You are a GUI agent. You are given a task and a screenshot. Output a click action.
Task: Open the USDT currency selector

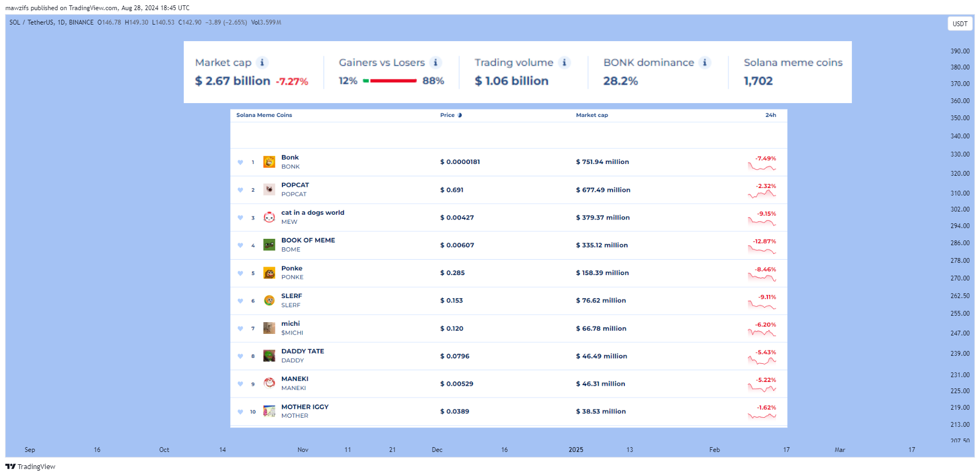960,24
